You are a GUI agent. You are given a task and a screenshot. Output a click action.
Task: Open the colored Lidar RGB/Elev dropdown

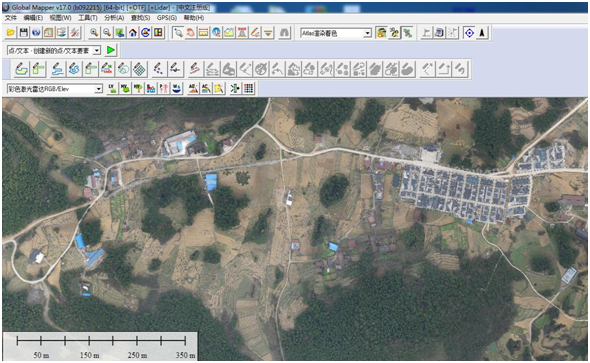coord(55,89)
